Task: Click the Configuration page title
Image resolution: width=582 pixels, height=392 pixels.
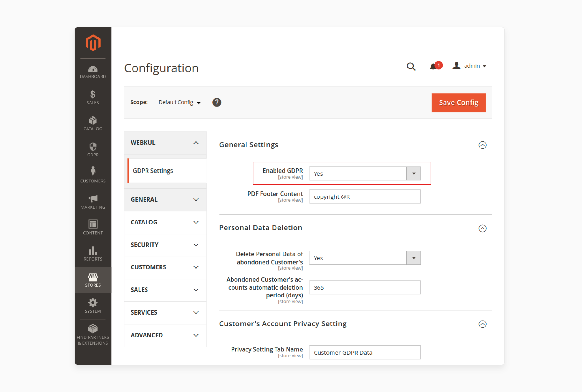Action: pos(161,68)
